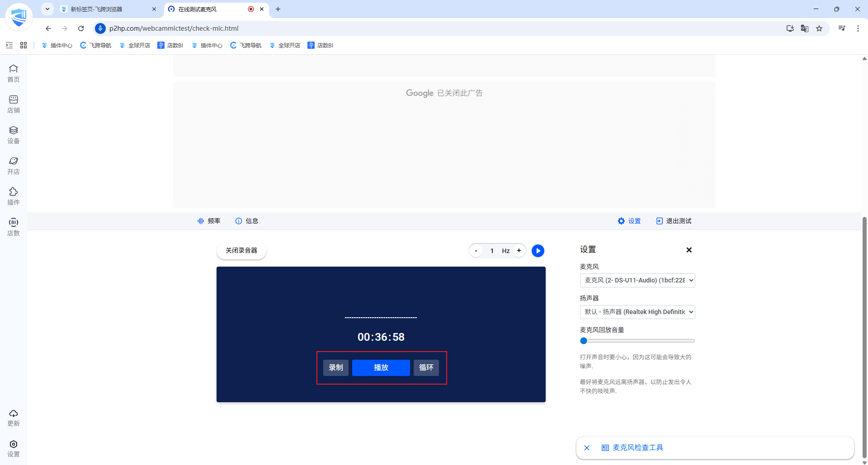Toggle the 循环 loop button
This screenshot has width=868, height=465.
point(426,367)
